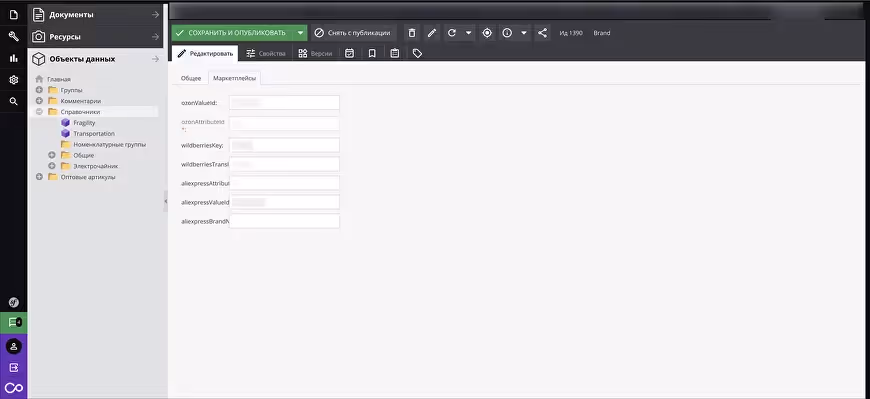This screenshot has width=870, height=399.
Task: Expand the Общие folder
Action: pyautogui.click(x=52, y=155)
